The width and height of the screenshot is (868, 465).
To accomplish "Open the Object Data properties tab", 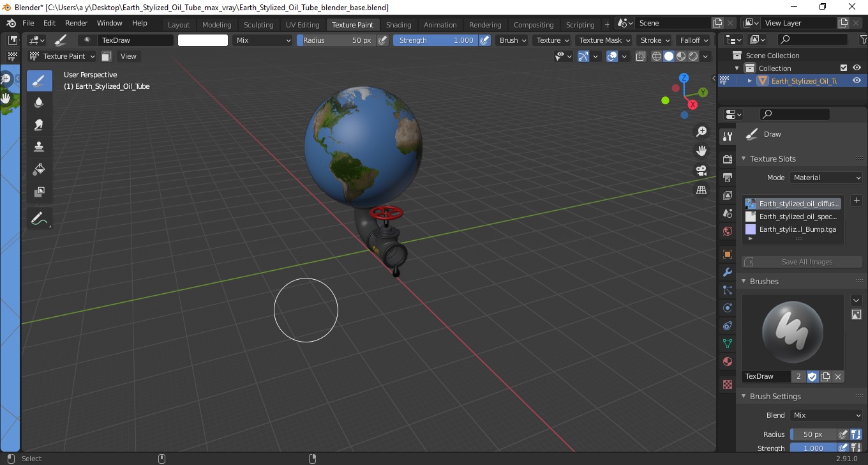I will click(727, 344).
